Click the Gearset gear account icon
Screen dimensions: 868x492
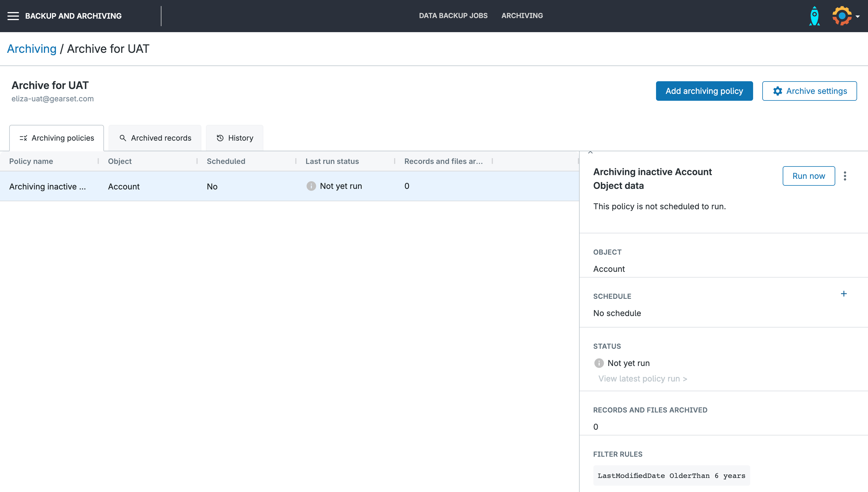tap(842, 16)
